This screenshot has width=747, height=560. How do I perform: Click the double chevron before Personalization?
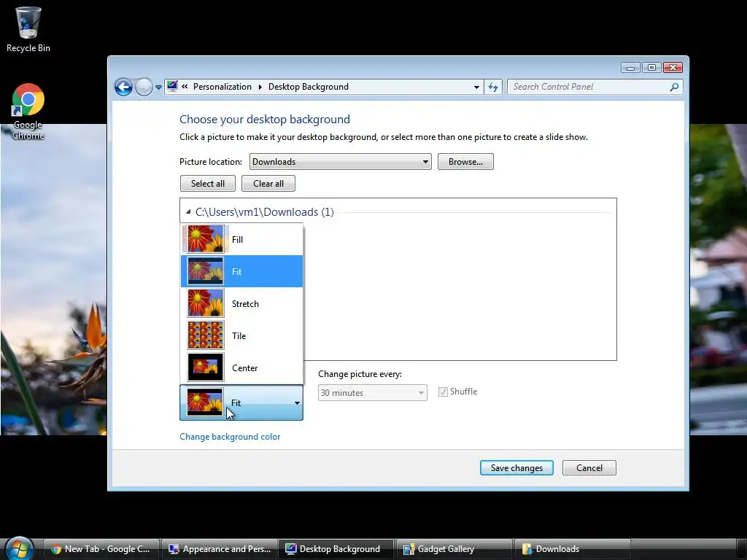[185, 87]
